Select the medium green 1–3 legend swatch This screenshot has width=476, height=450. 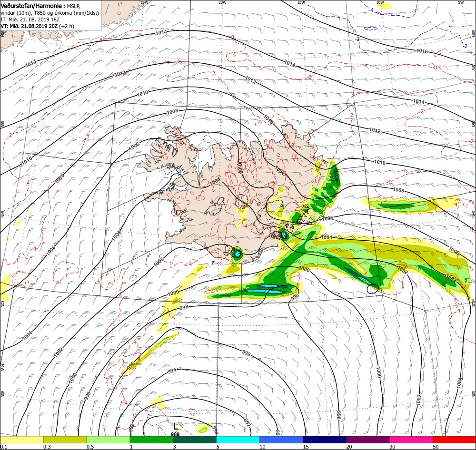pos(151,440)
